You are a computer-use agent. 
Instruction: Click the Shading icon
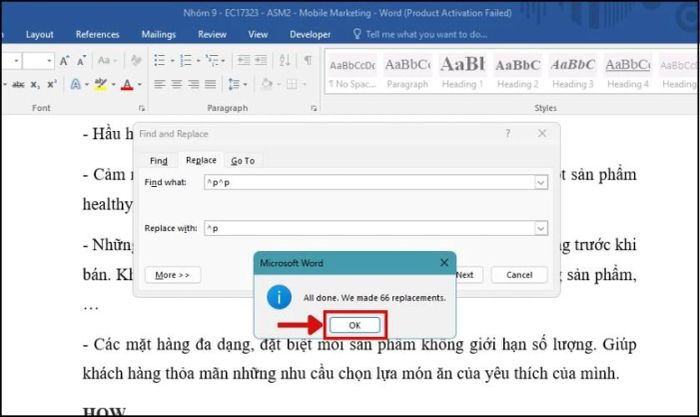pyautogui.click(x=267, y=84)
